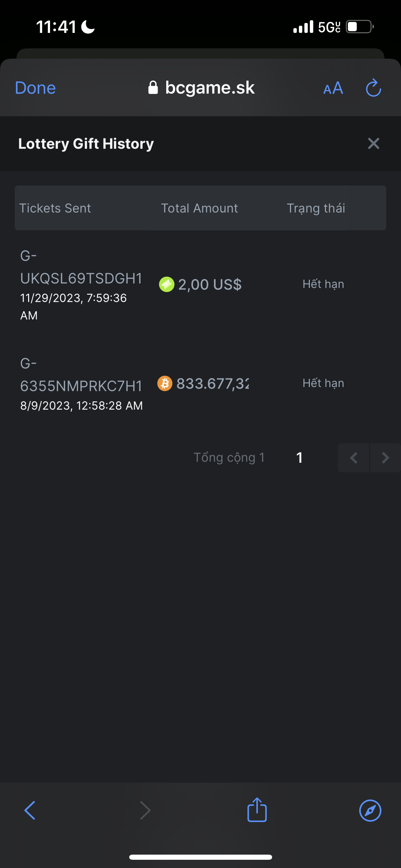This screenshot has width=401, height=868.
Task: Select page number 1 in pagination
Action: coord(299,458)
